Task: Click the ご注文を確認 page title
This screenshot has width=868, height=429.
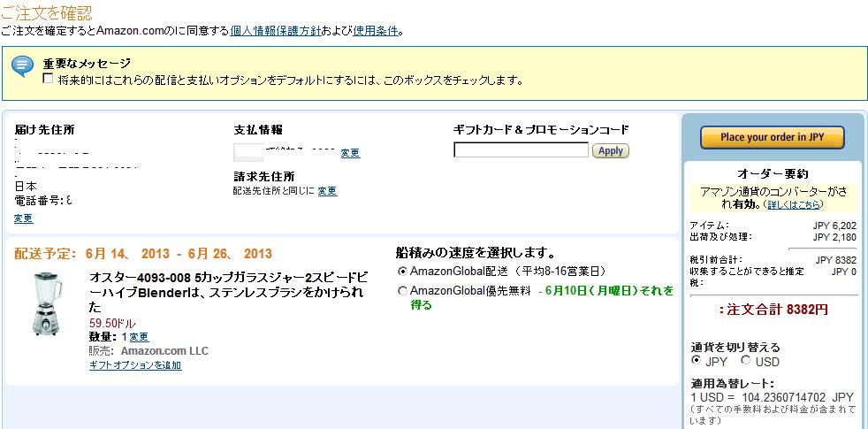Action: pos(47,12)
